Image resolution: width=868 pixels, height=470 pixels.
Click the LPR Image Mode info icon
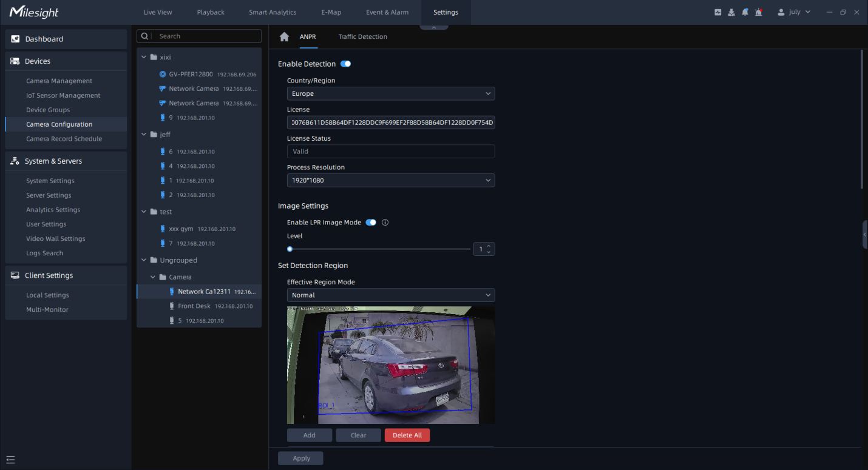coord(385,223)
